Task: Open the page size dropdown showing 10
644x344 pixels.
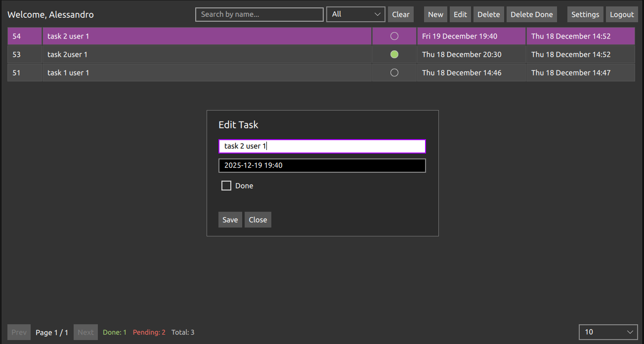Action: (x=608, y=332)
